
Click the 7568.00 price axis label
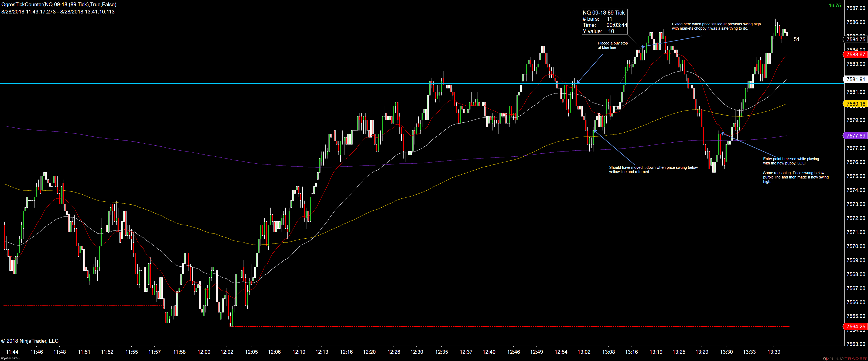(x=856, y=274)
